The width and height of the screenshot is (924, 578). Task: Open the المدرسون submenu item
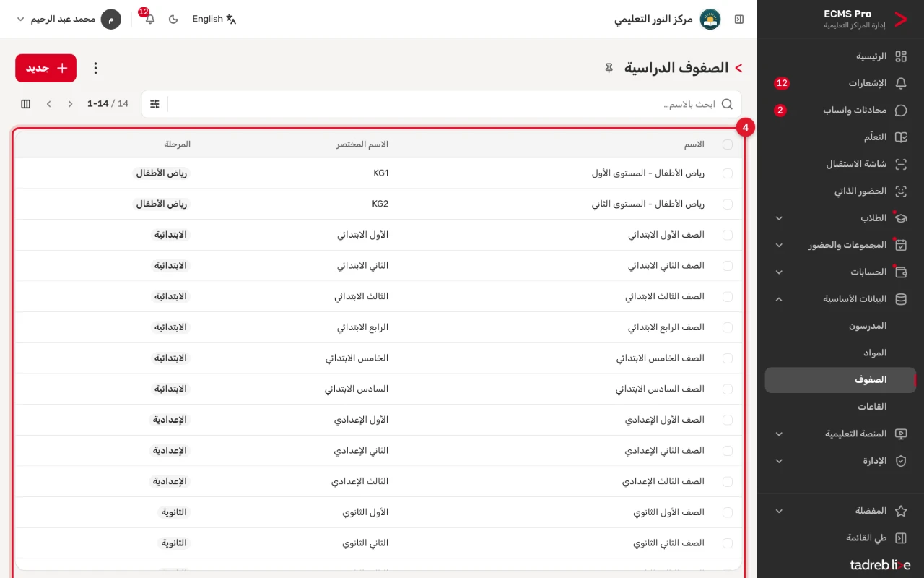point(840,326)
